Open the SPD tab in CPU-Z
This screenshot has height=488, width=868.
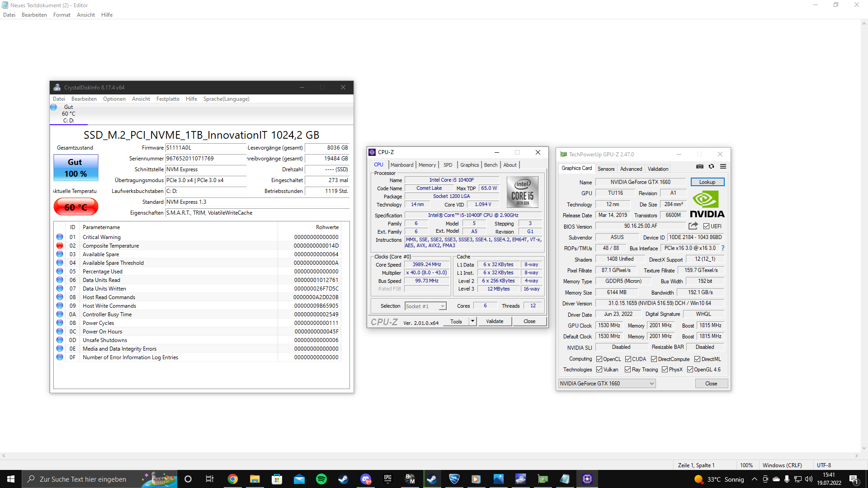coord(448,165)
